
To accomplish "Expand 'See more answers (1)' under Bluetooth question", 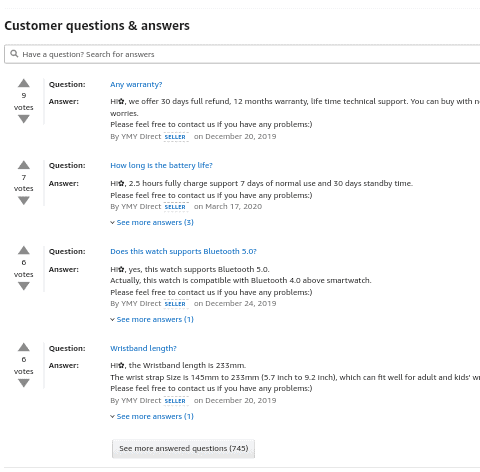I will tap(152, 319).
